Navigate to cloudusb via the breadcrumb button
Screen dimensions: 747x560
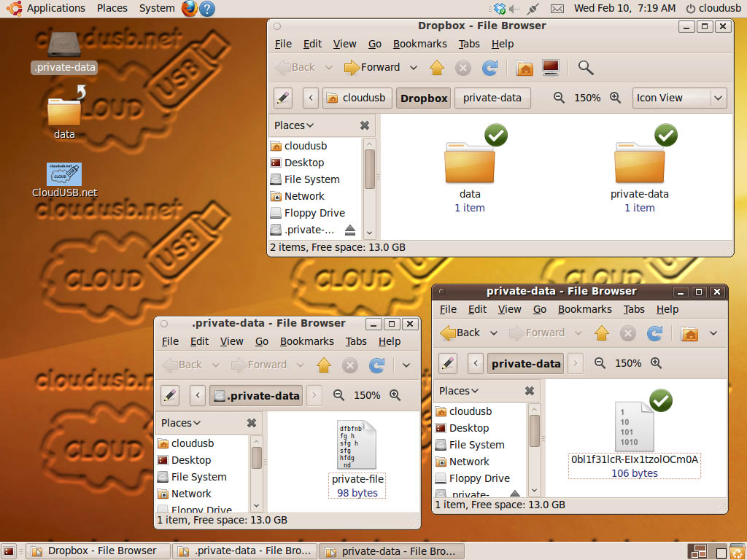[357, 97]
